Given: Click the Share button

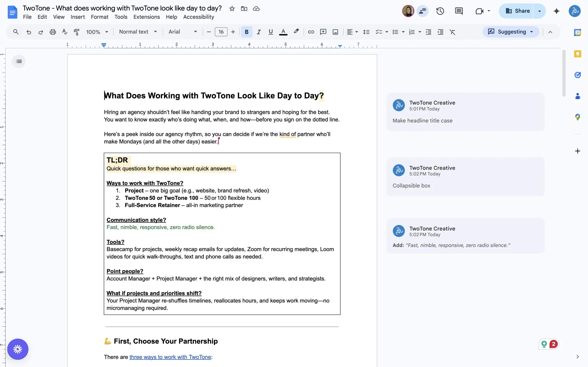Looking at the screenshot, I should [516, 11].
